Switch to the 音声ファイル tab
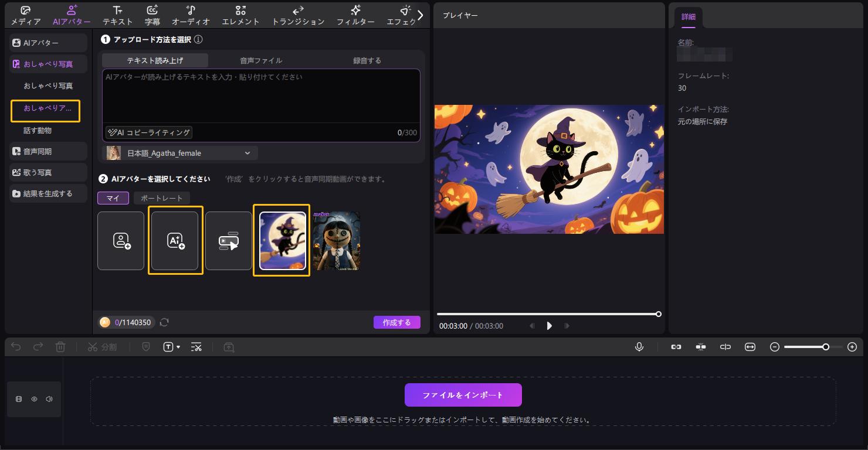 coord(261,60)
